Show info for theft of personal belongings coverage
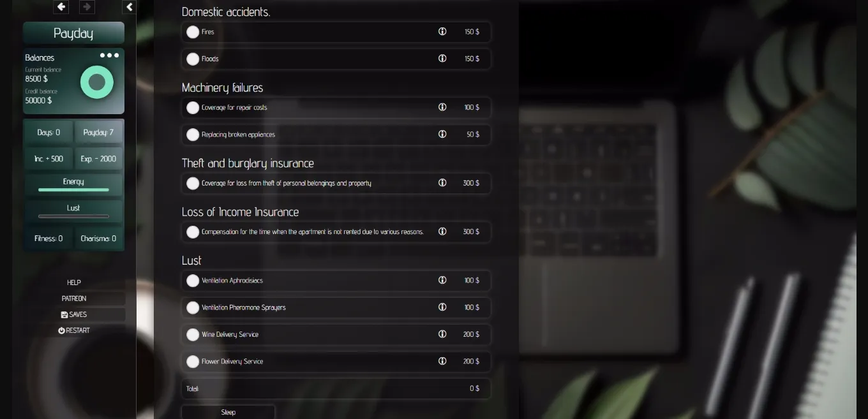The image size is (868, 419). click(442, 183)
